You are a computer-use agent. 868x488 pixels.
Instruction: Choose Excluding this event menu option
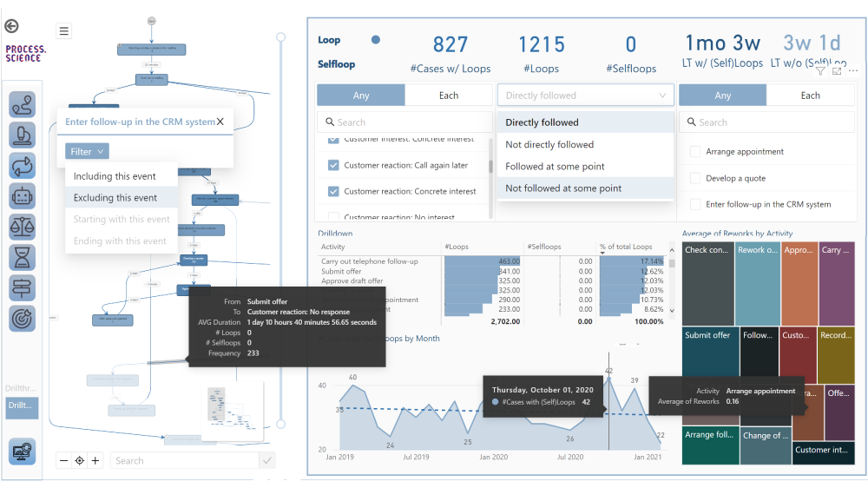tap(115, 198)
